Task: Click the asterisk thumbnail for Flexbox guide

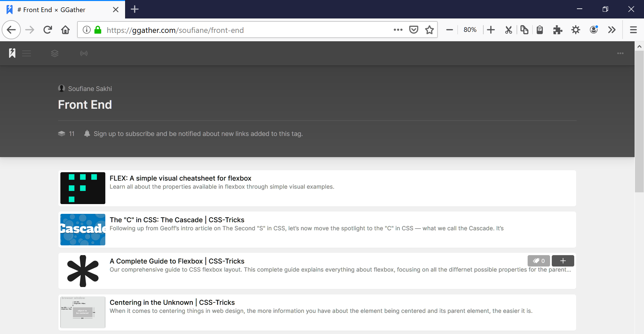Action: [x=83, y=271]
